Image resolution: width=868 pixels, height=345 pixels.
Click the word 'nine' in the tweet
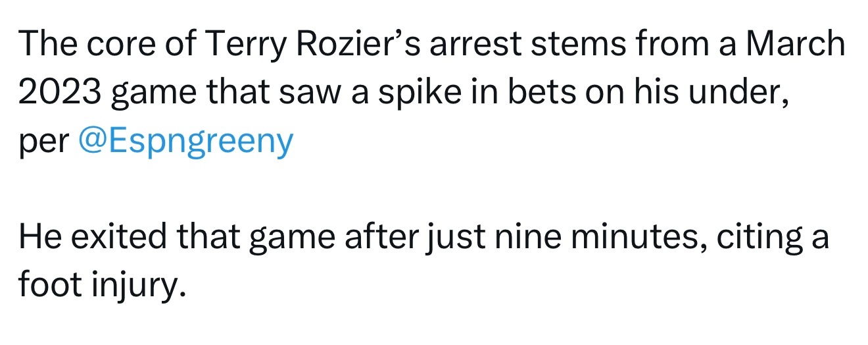(519, 238)
